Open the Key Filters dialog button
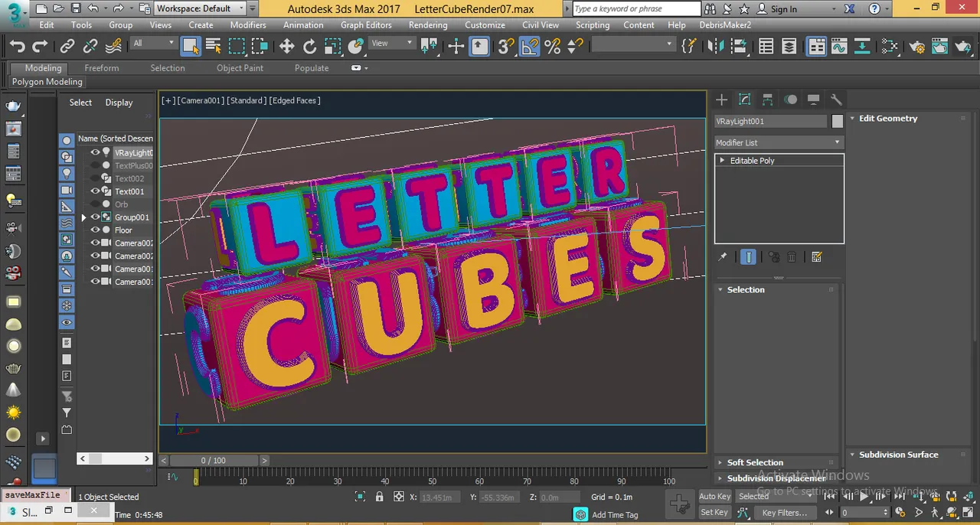Screen dimensions: 980x525 click(785, 512)
